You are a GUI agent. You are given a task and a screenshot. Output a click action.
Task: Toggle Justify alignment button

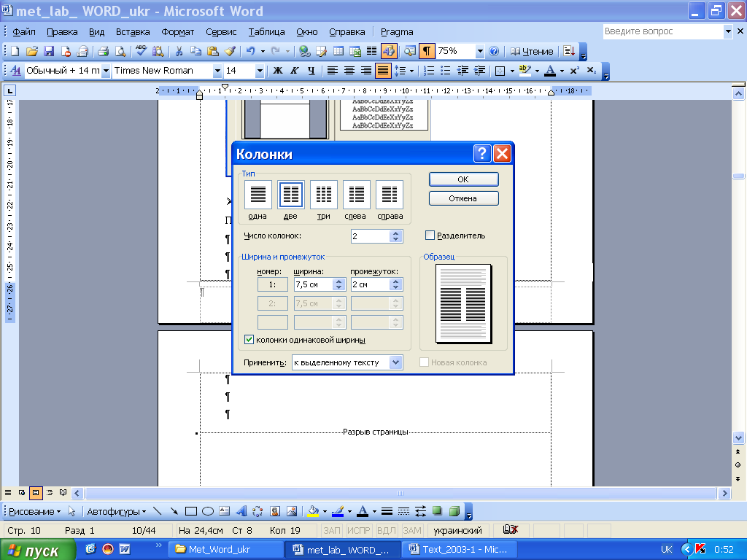(382, 71)
